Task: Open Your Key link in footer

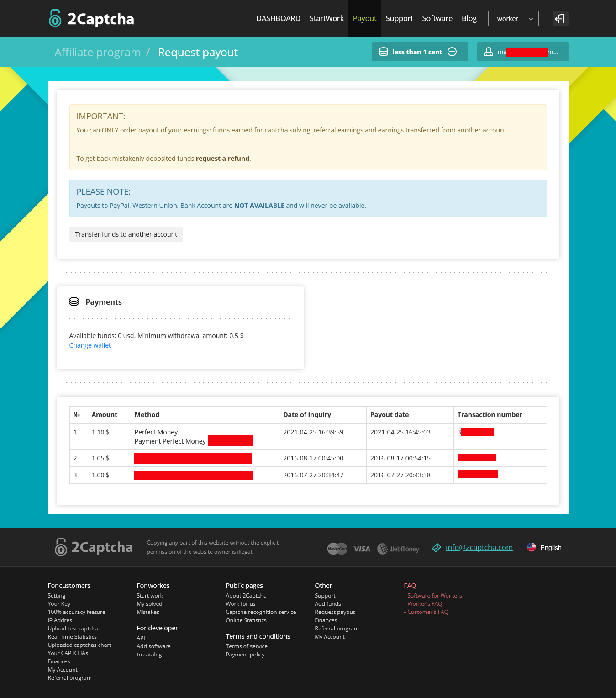Action: 59,604
